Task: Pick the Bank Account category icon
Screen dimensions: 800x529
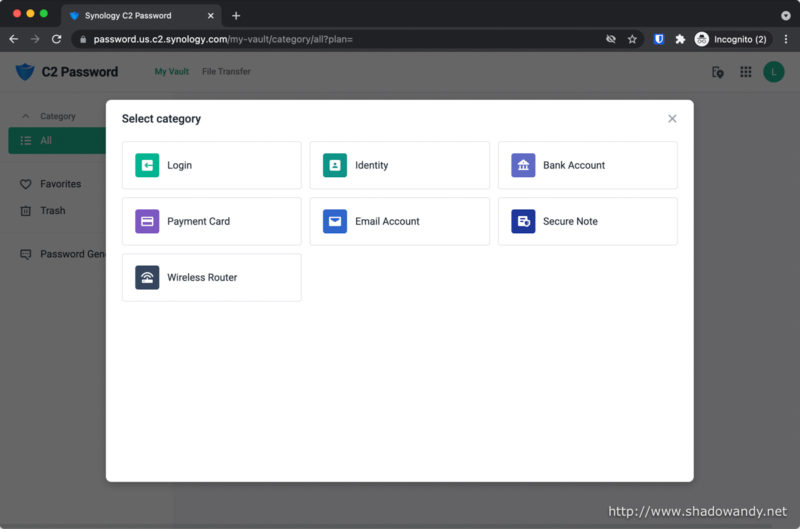Action: click(523, 165)
